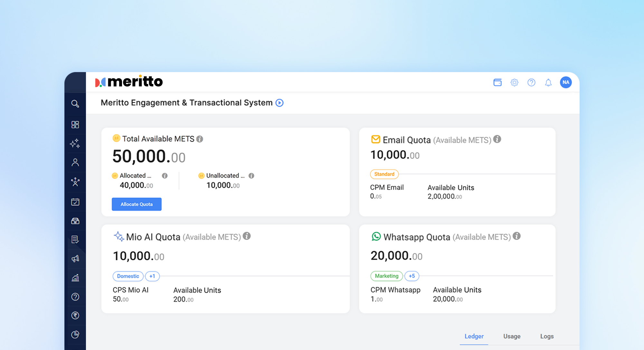Select the Domestic tag in Mio AI Quota
Screen dimensions: 644x350
click(x=128, y=276)
